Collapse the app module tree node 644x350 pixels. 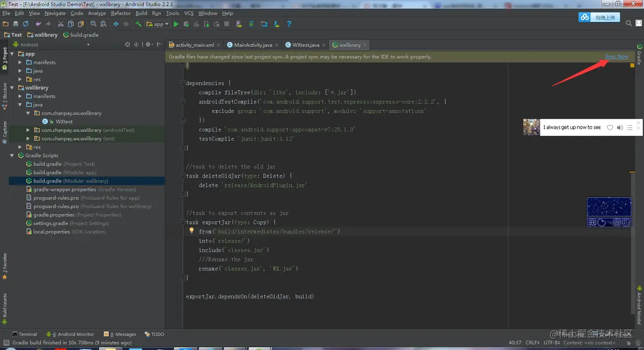tap(12, 54)
